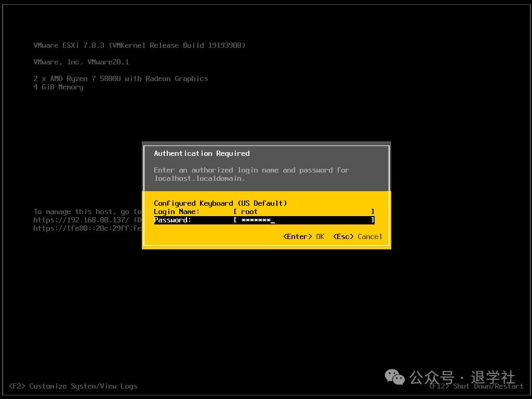The image size is (532, 399).
Task: Click the Login Name input field
Action: (x=304, y=212)
